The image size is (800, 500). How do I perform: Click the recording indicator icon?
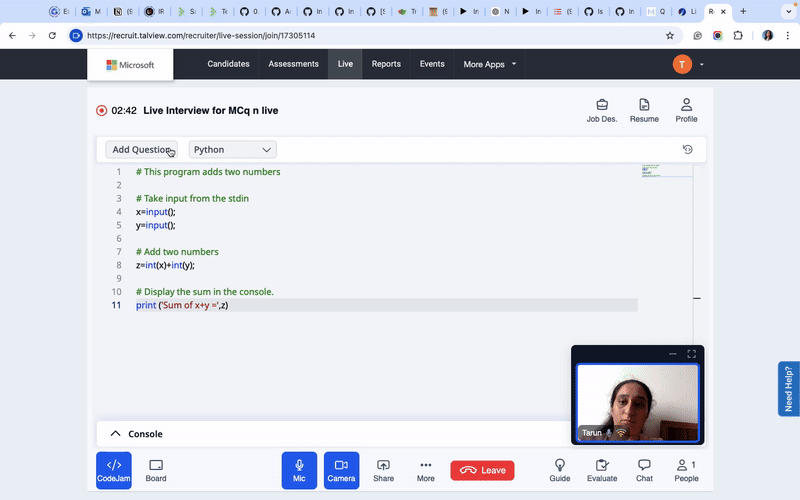(x=102, y=110)
